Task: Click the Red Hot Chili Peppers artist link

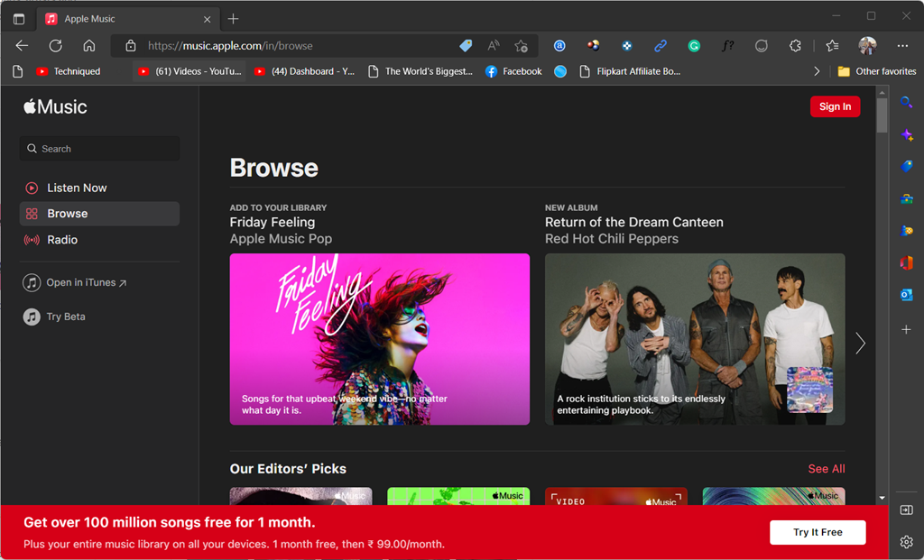Action: click(x=612, y=238)
